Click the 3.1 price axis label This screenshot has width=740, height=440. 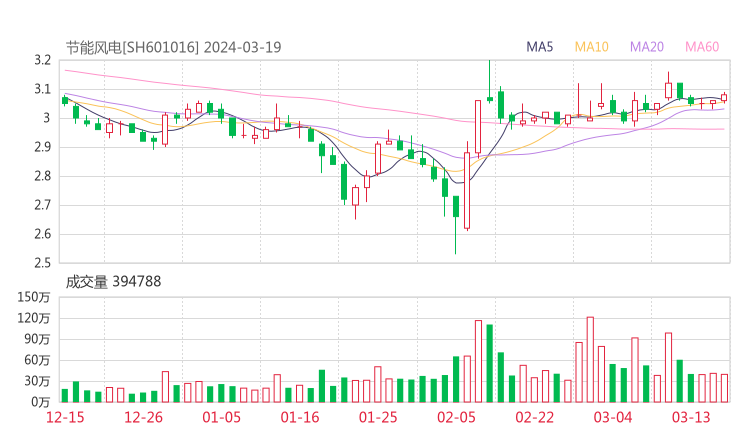42,89
